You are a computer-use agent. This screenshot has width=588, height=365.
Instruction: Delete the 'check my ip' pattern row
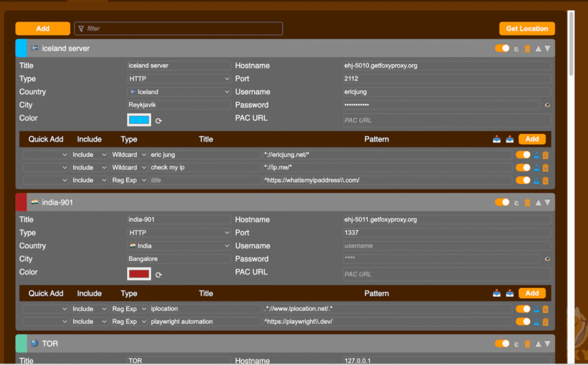pos(546,168)
